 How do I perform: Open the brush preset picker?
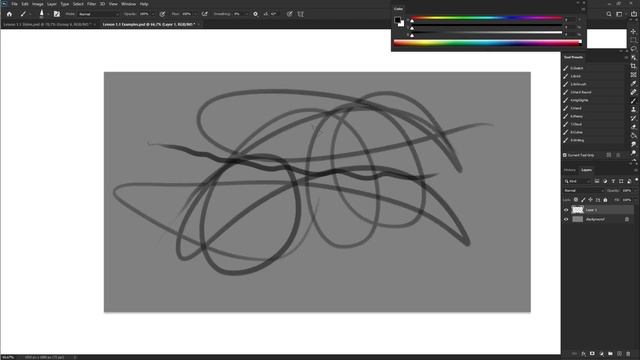tap(42, 14)
